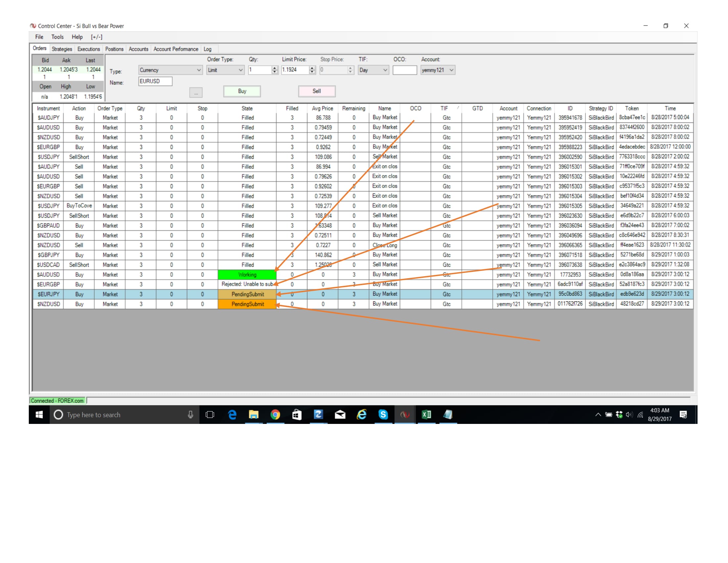
Task: Launch Google Chrome from taskbar
Action: pyautogui.click(x=275, y=415)
